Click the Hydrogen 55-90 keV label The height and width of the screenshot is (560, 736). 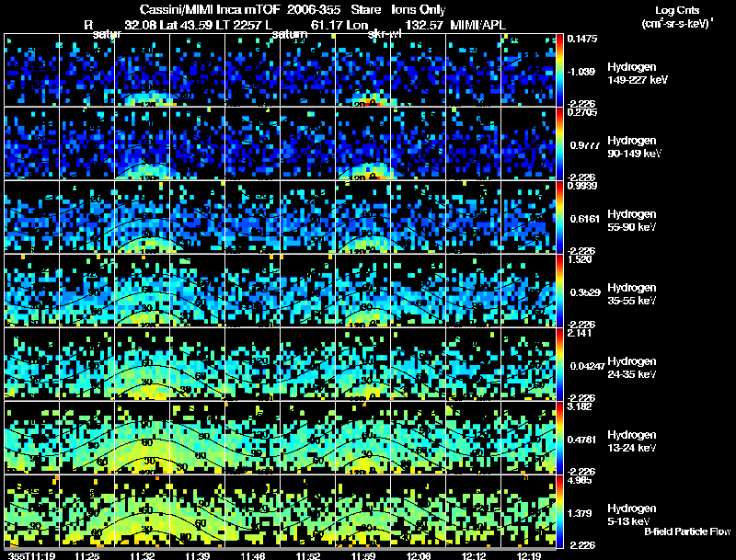(x=632, y=221)
